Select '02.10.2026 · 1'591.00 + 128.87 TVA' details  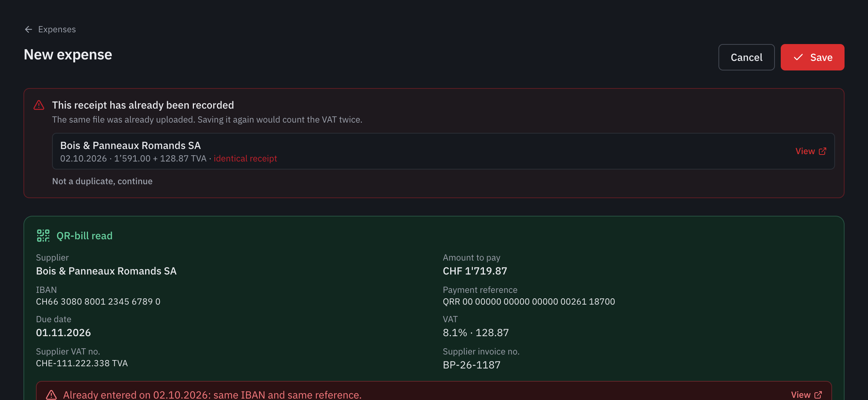133,159
